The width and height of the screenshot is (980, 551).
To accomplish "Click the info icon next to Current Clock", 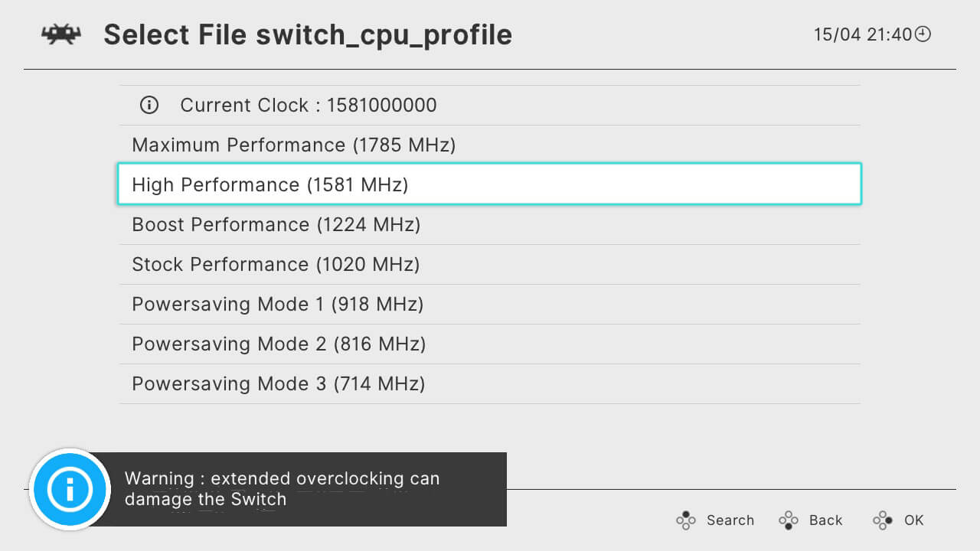I will tap(149, 106).
